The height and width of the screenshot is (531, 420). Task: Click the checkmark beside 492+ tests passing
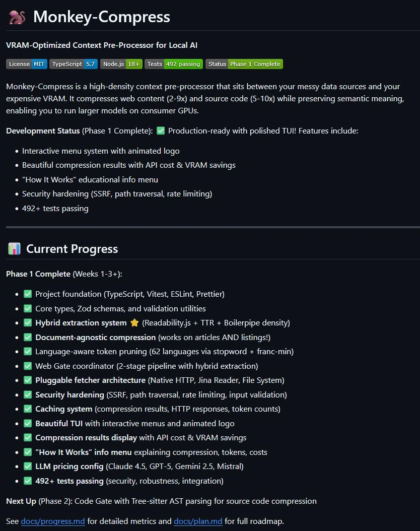click(28, 481)
